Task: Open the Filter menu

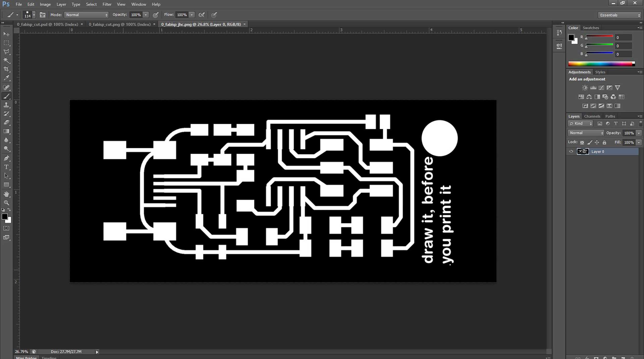Action: point(107,4)
